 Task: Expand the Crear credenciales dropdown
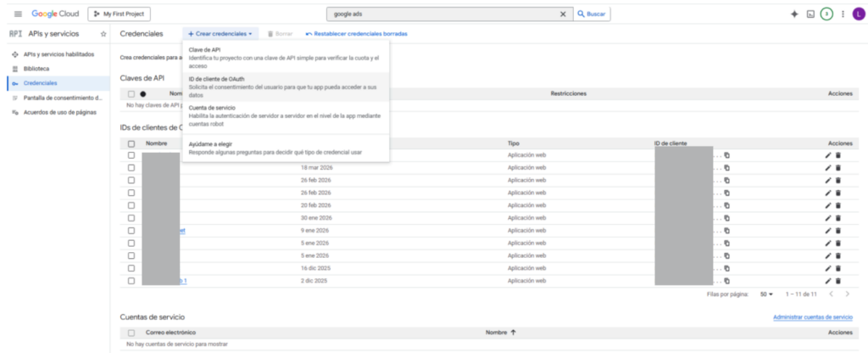coord(220,34)
